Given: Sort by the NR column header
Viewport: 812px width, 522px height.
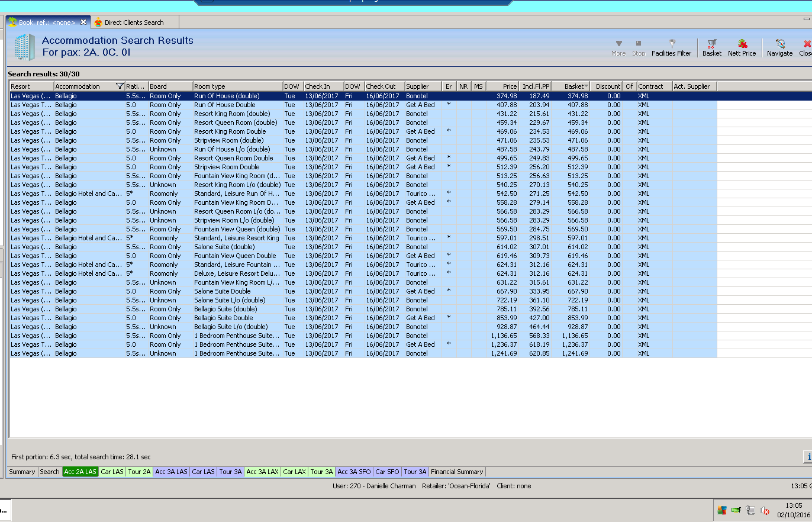Looking at the screenshot, I should pos(463,86).
